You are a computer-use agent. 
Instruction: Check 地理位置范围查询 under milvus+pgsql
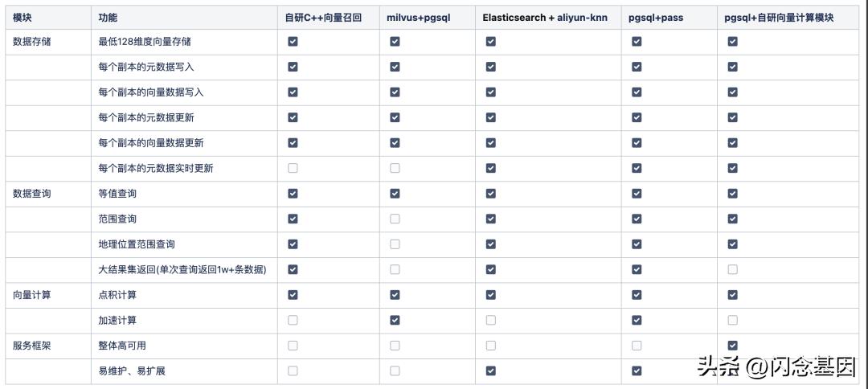point(395,244)
